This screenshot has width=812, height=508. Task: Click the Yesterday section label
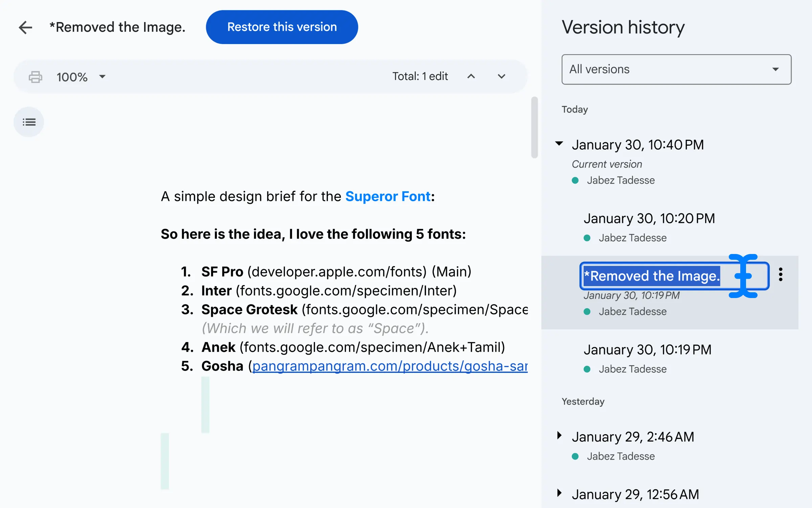583,401
